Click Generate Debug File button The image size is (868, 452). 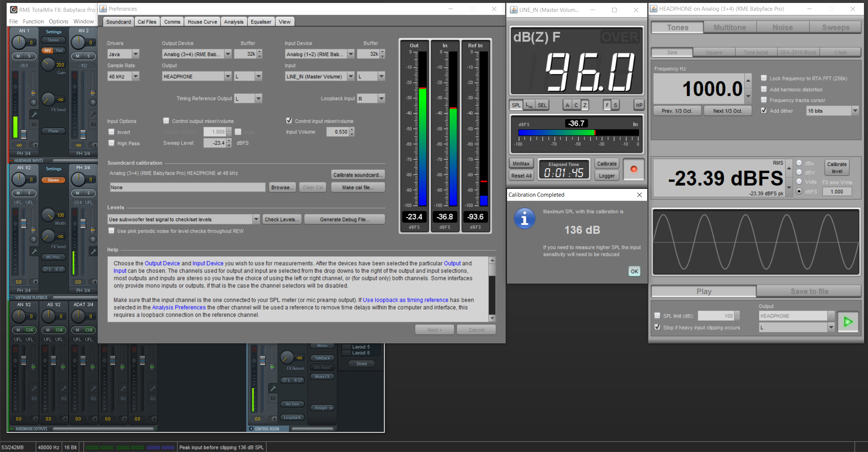(x=345, y=219)
